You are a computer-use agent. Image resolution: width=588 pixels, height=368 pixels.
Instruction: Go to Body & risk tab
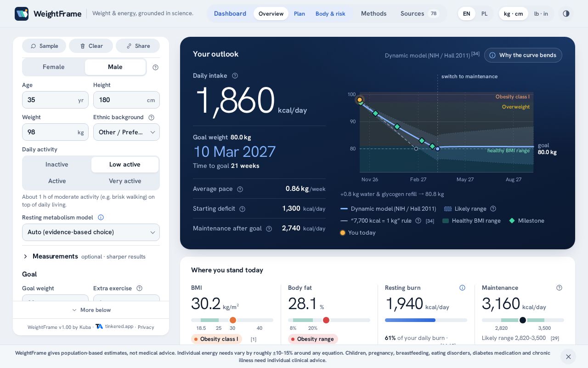pos(330,14)
